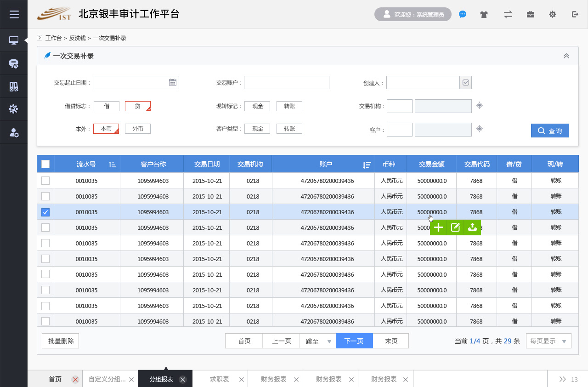Select the monitor workspace icon in sidebar

pyautogui.click(x=14, y=40)
